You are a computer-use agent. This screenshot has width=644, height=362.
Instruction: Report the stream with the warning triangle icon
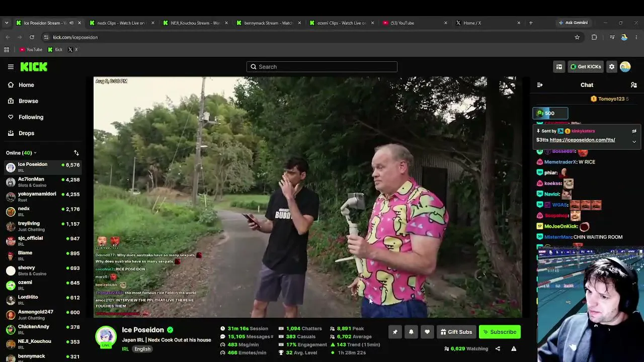tap(514, 348)
